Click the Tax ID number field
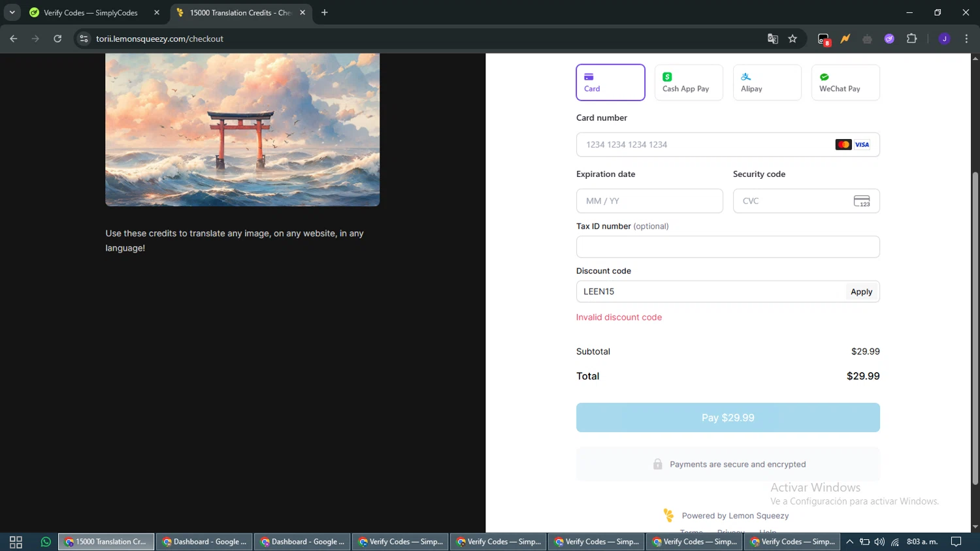This screenshot has height=551, width=980. tap(728, 247)
